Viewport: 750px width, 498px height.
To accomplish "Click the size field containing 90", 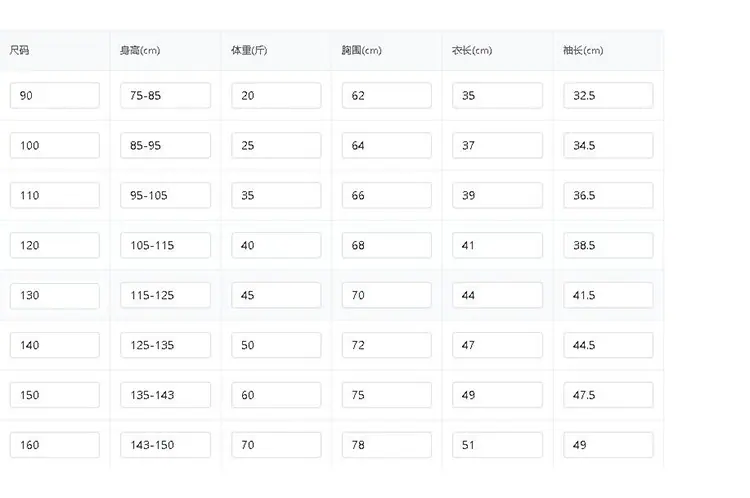I will click(x=55, y=96).
